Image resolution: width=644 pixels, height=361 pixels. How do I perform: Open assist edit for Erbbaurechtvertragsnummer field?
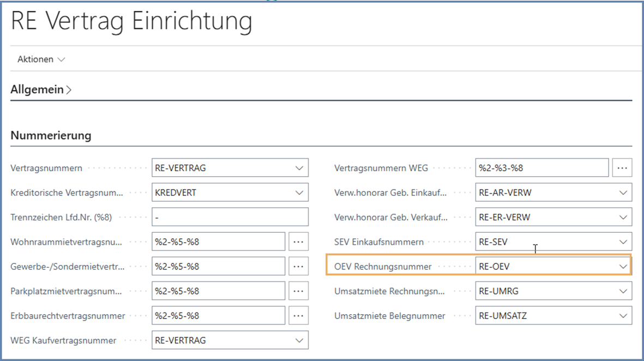298,315
